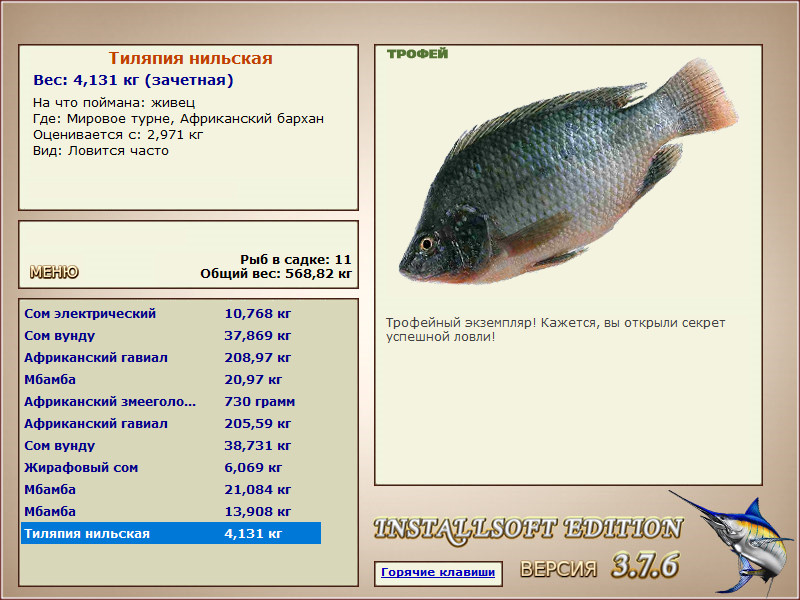Select the Сом вунду 37,869 кг row

(x=171, y=335)
